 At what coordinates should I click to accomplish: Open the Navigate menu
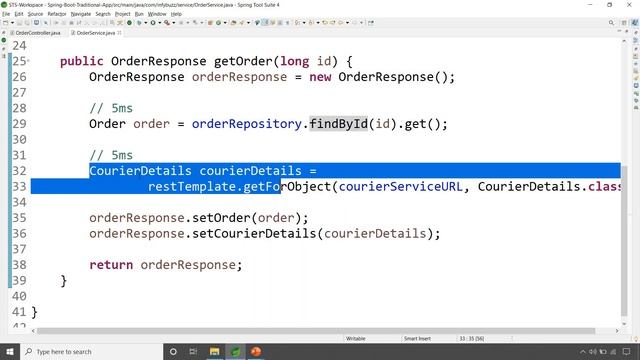(x=81, y=14)
